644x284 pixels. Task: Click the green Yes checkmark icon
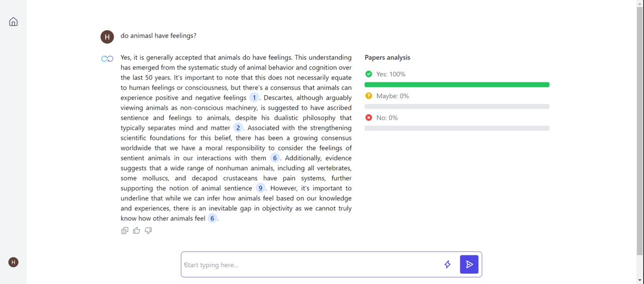(369, 74)
